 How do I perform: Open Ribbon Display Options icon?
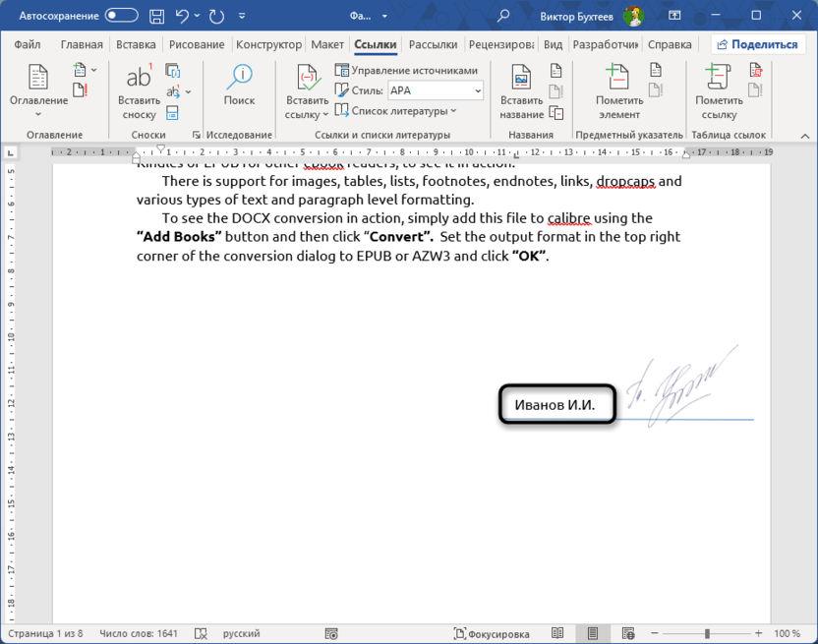pos(674,16)
